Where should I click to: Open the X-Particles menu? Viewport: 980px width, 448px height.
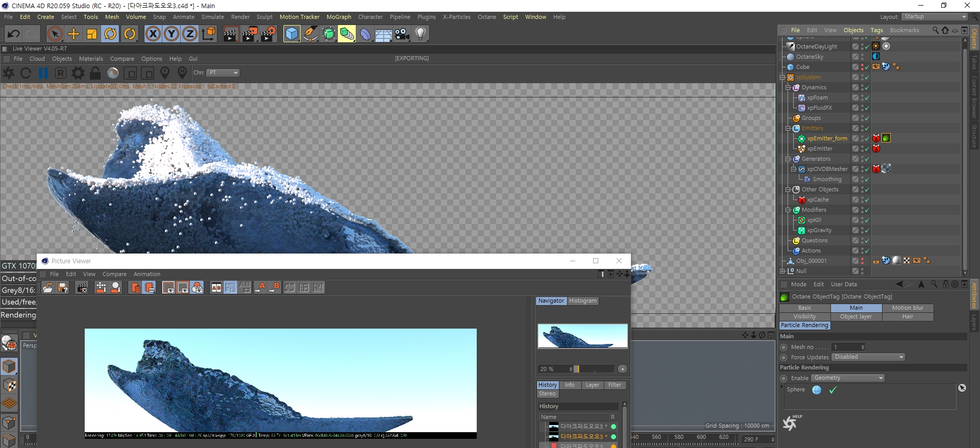tap(456, 17)
